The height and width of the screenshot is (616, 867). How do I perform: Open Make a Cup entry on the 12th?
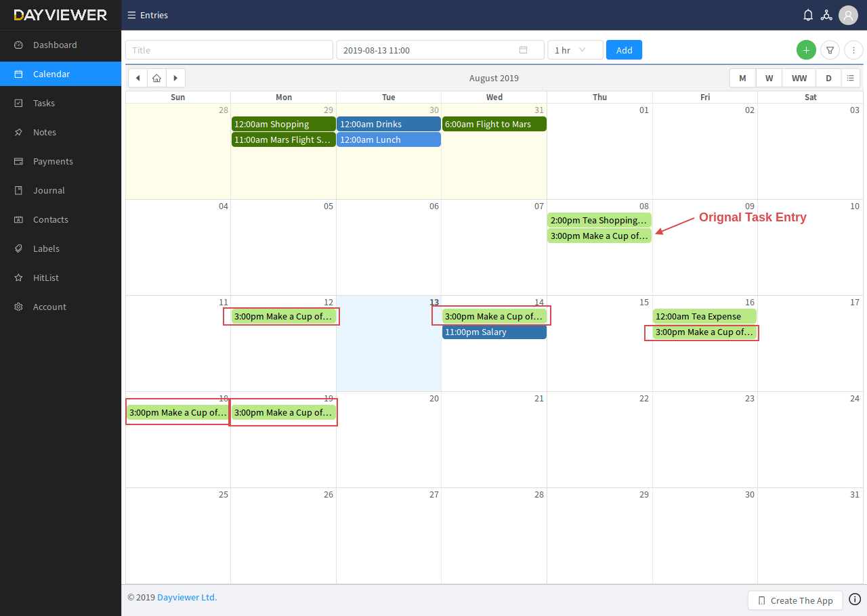click(x=284, y=316)
